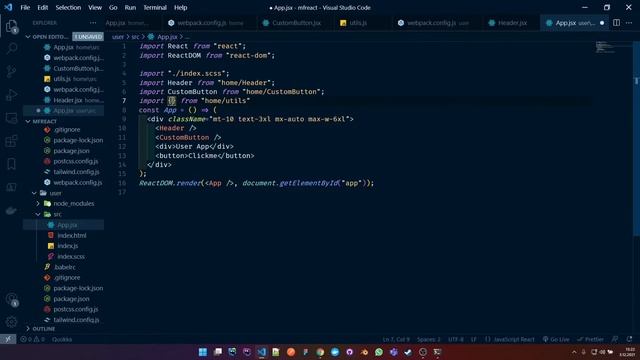Screen dimensions: 640x360
Task: Place cursor on code line 7 import
Action: (151, 100)
